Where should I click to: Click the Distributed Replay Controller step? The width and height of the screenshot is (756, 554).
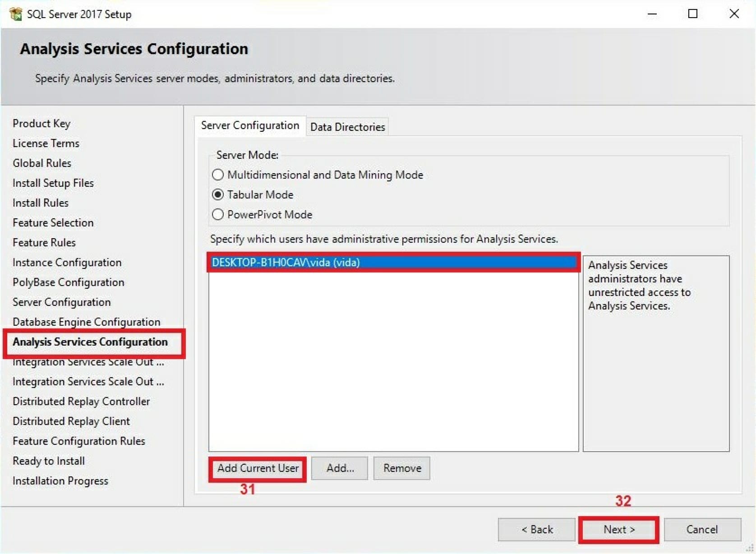point(81,402)
